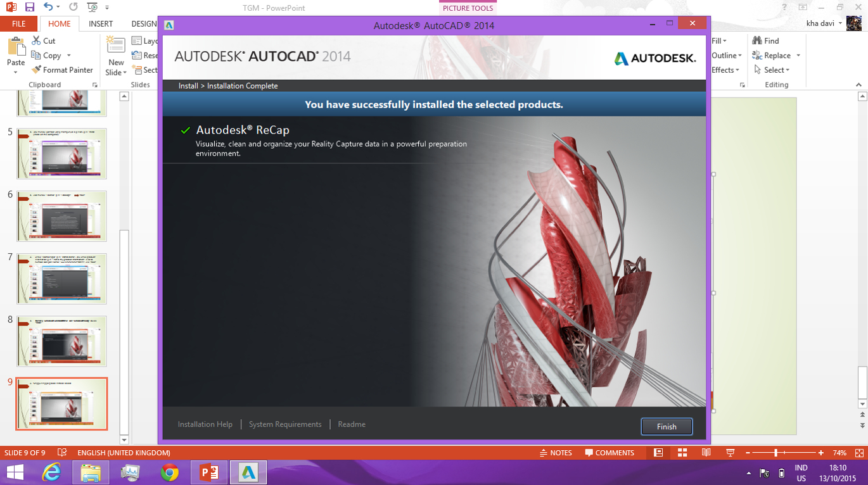This screenshot has width=868, height=485.
Task: Open Customize Quick Access Toolbar dropdown
Action: point(107,8)
